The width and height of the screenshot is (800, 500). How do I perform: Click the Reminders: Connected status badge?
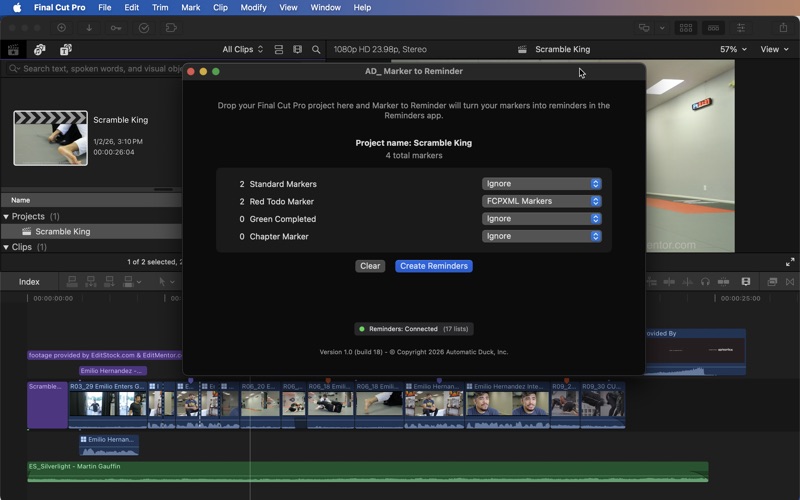tap(414, 329)
